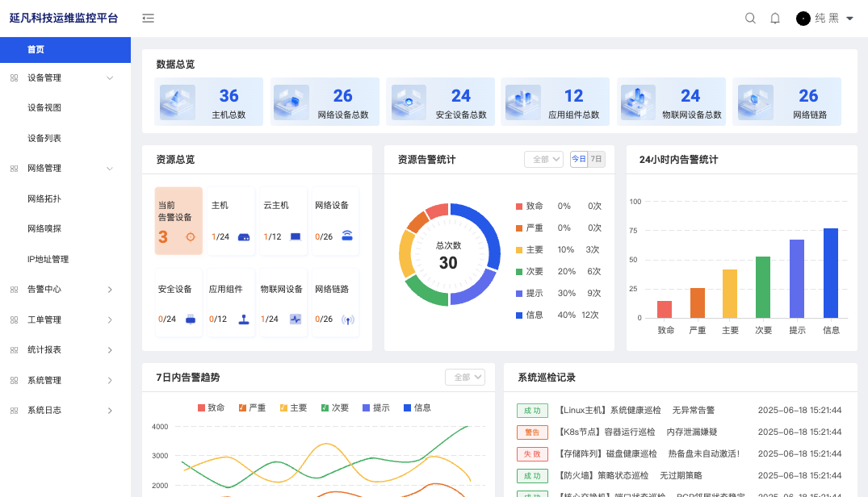Viewport: 868px width, 497px height.
Task: Toggle 次要 series in 7日内告警趋势 legend
Action: tap(335, 408)
